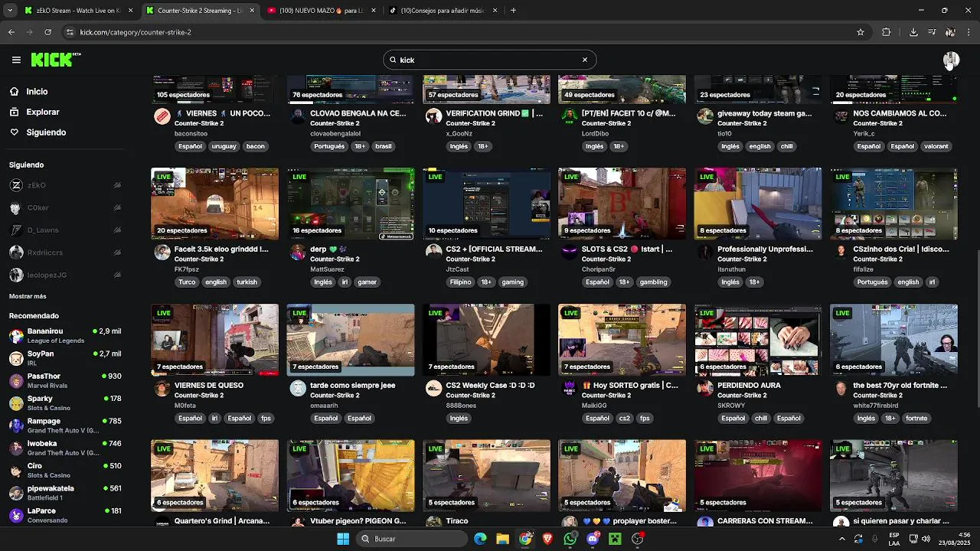Screen dimensions: 980x551
Task: Open recommended channel Bananirou
Action: [x=65, y=335]
